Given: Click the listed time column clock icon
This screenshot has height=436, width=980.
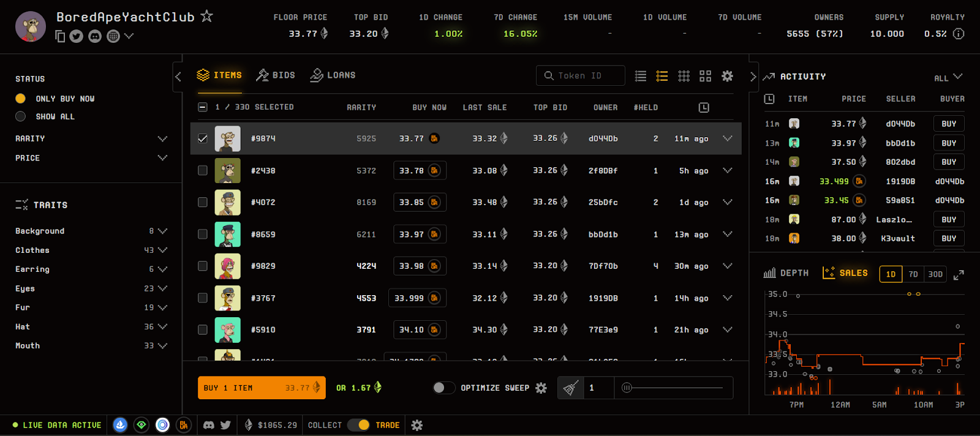Looking at the screenshot, I should click(x=704, y=107).
